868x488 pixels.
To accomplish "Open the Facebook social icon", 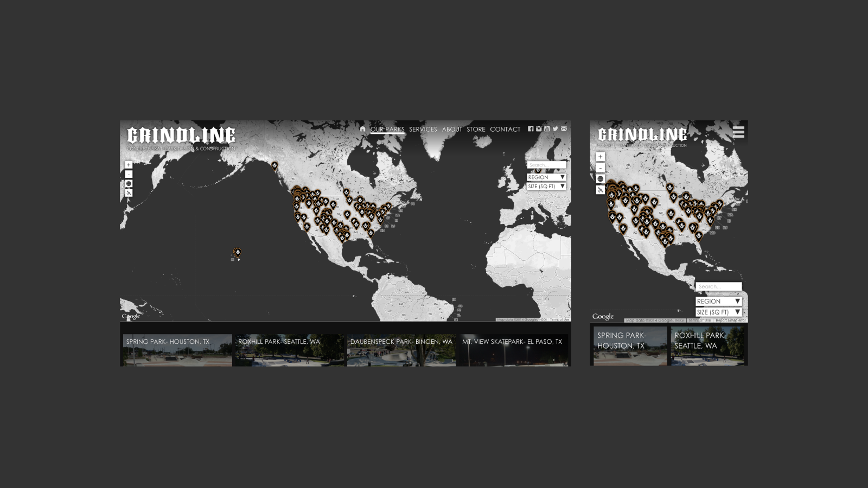I will (x=531, y=129).
